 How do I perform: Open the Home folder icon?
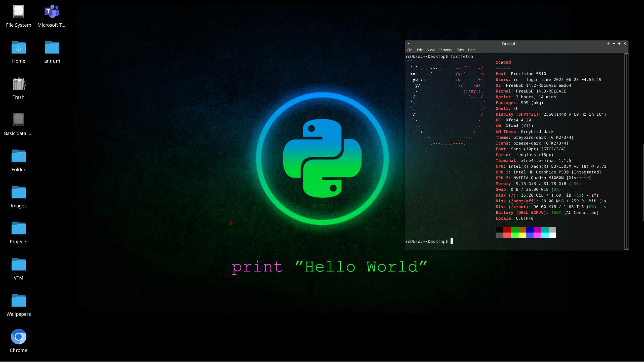click(19, 48)
